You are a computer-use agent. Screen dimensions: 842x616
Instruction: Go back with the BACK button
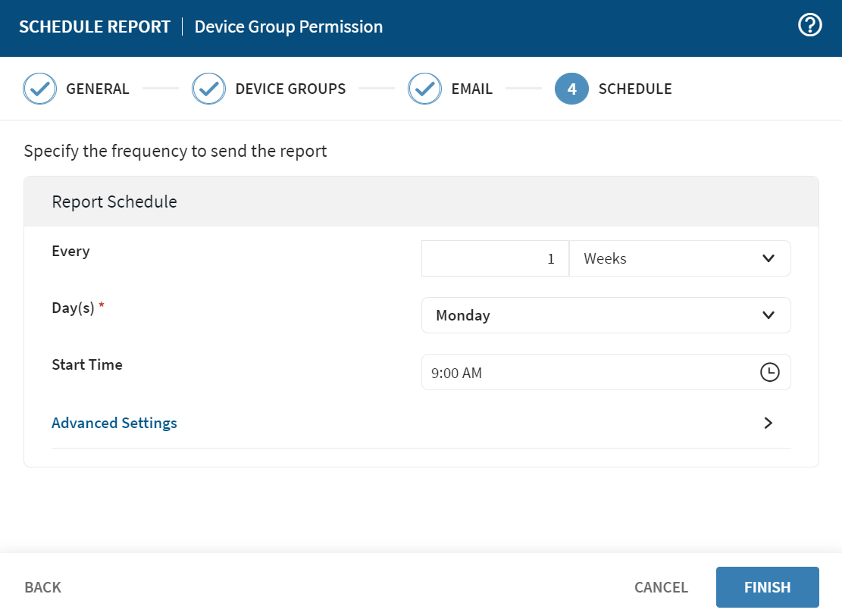[43, 587]
